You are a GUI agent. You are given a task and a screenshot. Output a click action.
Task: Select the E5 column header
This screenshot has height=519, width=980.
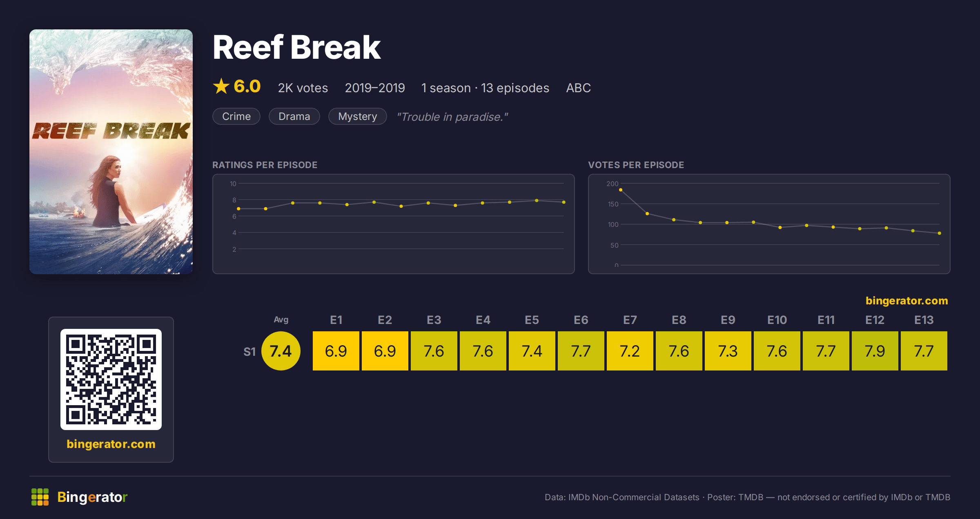pyautogui.click(x=532, y=320)
